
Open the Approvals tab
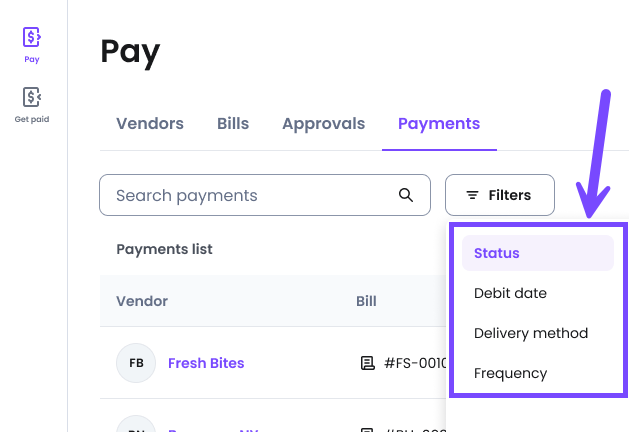[323, 124]
